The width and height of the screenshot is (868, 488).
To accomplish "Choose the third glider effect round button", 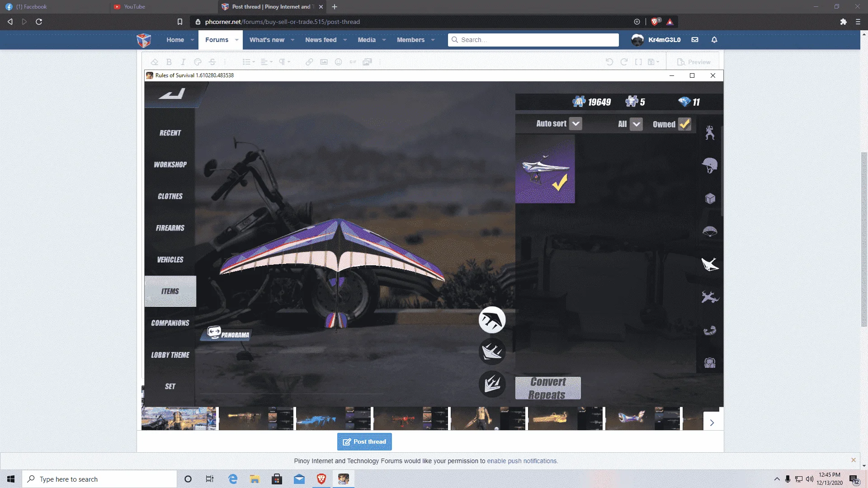I will [x=492, y=384].
